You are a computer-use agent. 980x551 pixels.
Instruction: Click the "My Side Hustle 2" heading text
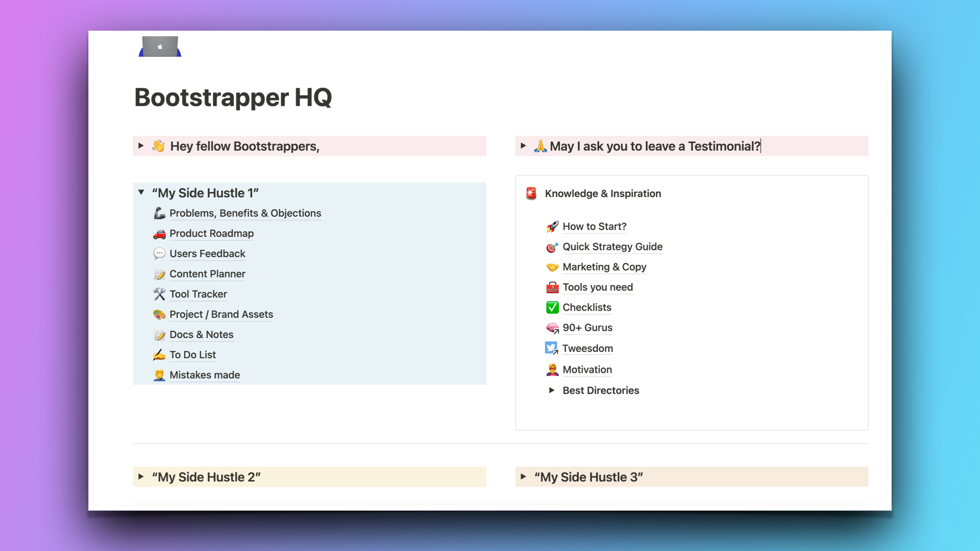206,477
